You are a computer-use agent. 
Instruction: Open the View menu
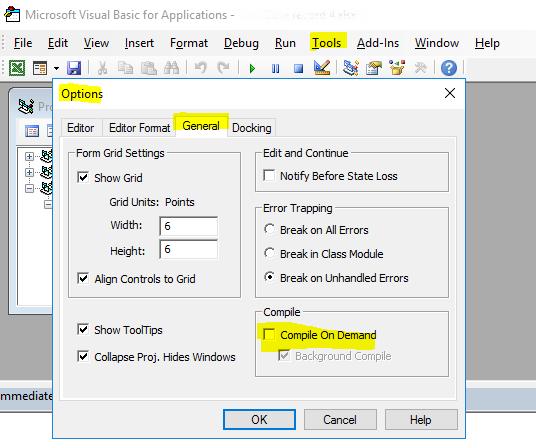[x=96, y=43]
